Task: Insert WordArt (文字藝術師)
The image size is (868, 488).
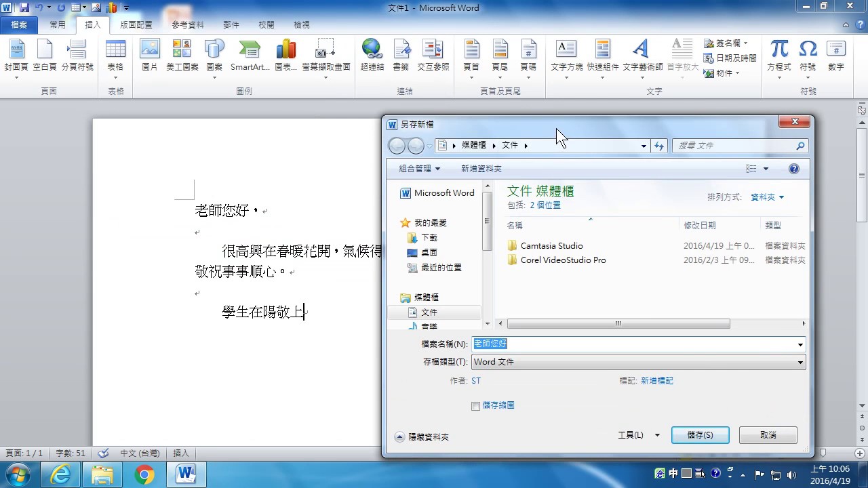Action: coord(642,58)
